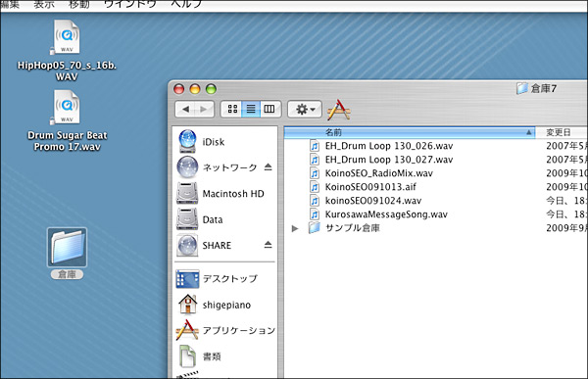The height and width of the screenshot is (379, 588).
Task: Click the Applications icon in the Finder toolbar
Action: click(339, 110)
